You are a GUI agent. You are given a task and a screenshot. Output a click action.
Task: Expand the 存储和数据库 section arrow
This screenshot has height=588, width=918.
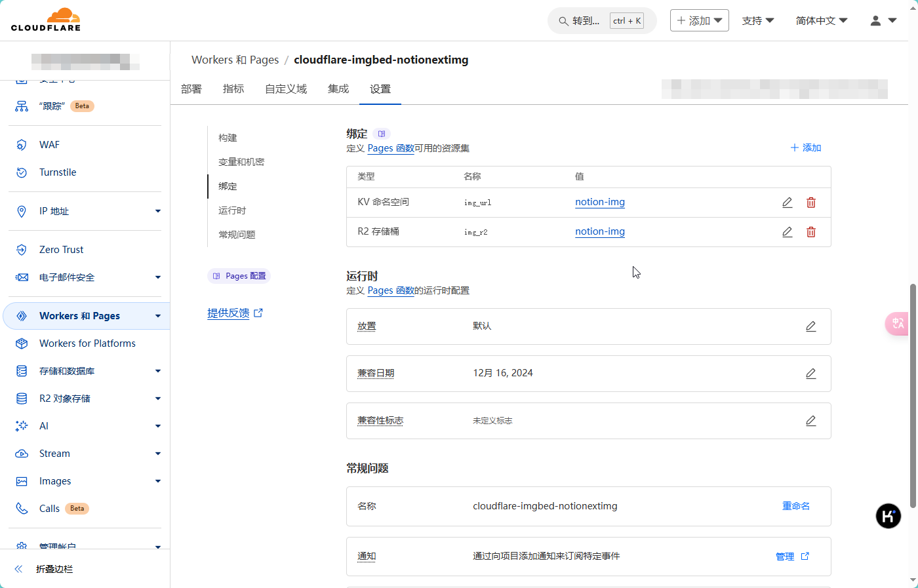coord(158,371)
